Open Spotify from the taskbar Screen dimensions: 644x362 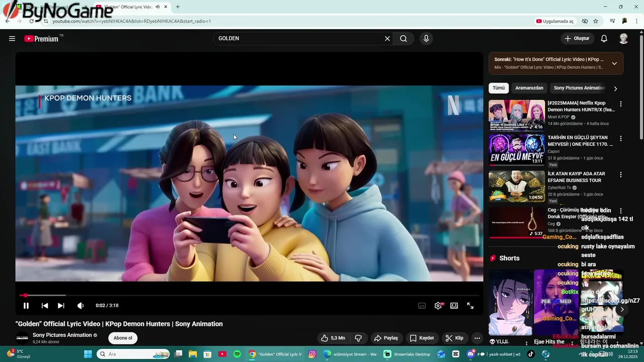pyautogui.click(x=237, y=354)
